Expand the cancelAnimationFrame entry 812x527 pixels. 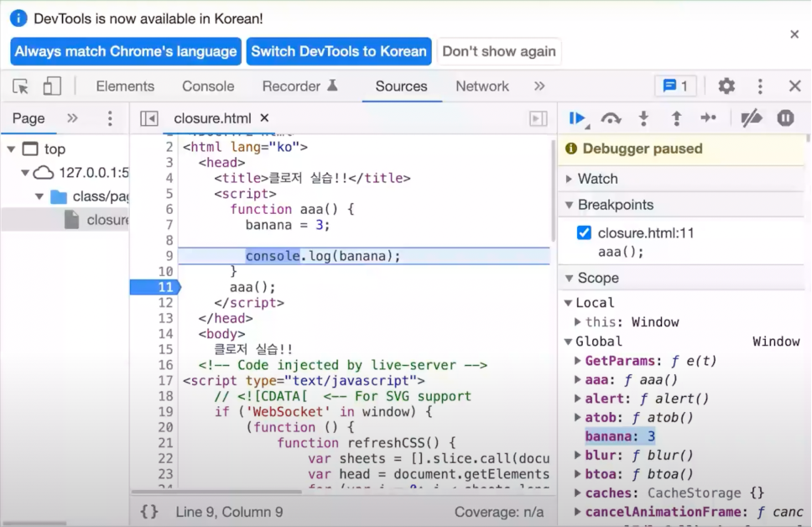(577, 512)
